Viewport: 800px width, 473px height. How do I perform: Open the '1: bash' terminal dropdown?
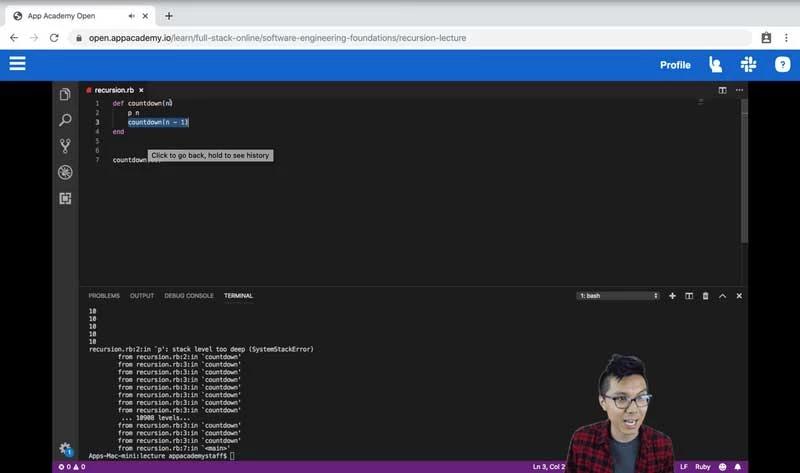coord(619,296)
